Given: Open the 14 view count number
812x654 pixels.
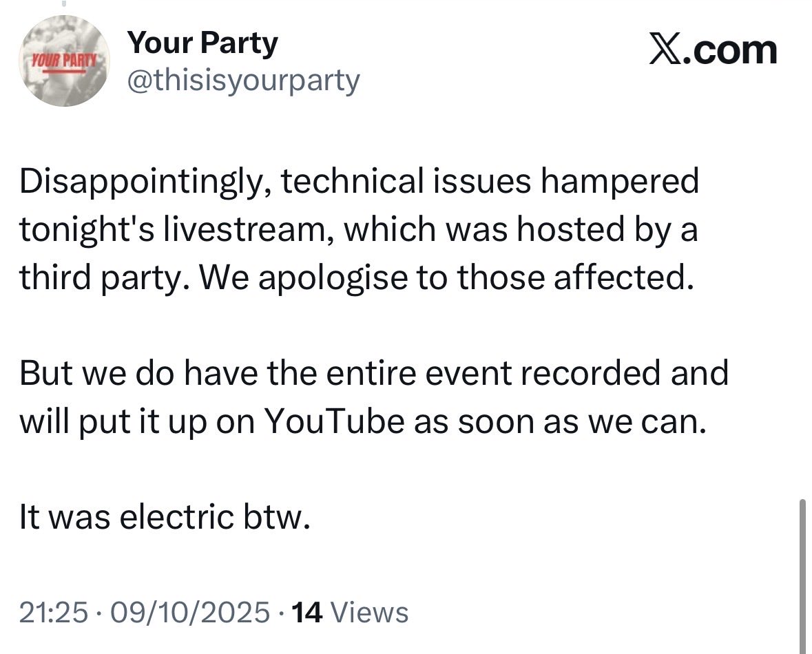Looking at the screenshot, I should click(x=308, y=612).
